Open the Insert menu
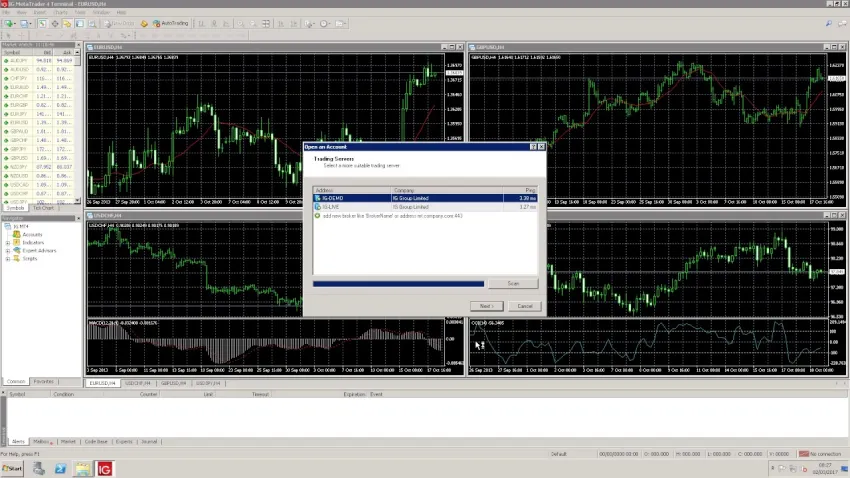 point(40,12)
